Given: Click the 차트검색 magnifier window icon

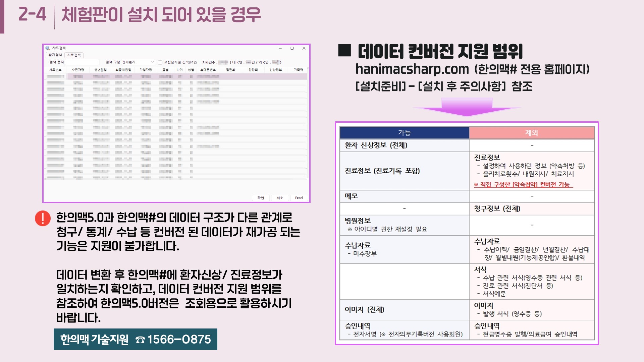Looking at the screenshot, I should point(48,48).
